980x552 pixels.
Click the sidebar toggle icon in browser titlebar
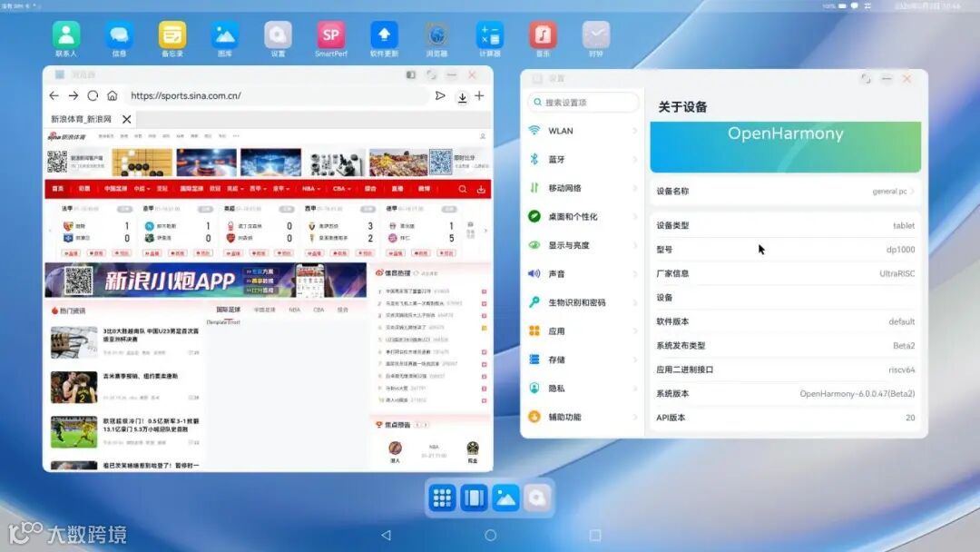coord(411,75)
